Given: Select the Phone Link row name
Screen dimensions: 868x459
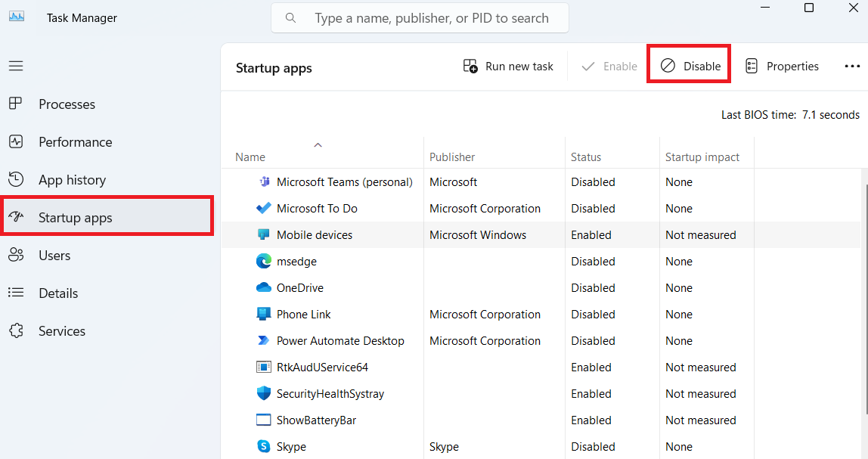Looking at the screenshot, I should (303, 315).
